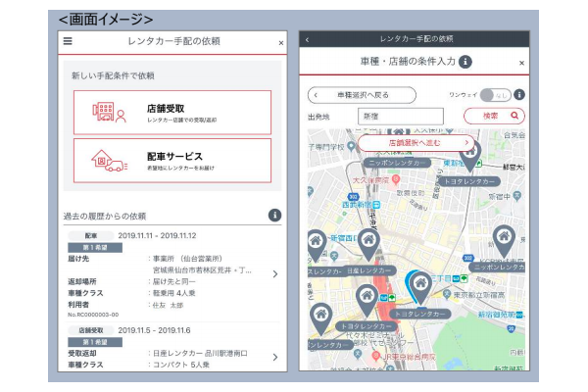This screenshot has height=392, width=588.
Task: Click the 大久保病院 map marker
Action: pyautogui.click(x=395, y=179)
